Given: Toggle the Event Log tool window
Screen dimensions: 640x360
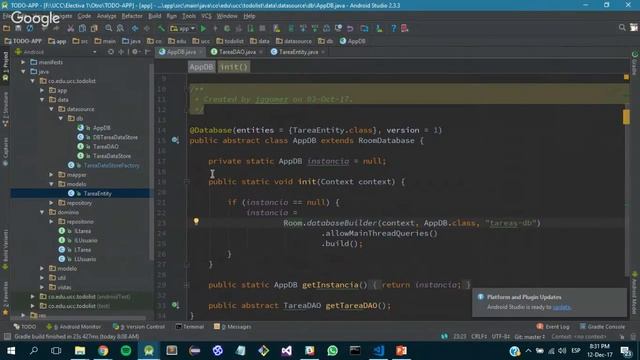Looking at the screenshot, I should (553, 327).
